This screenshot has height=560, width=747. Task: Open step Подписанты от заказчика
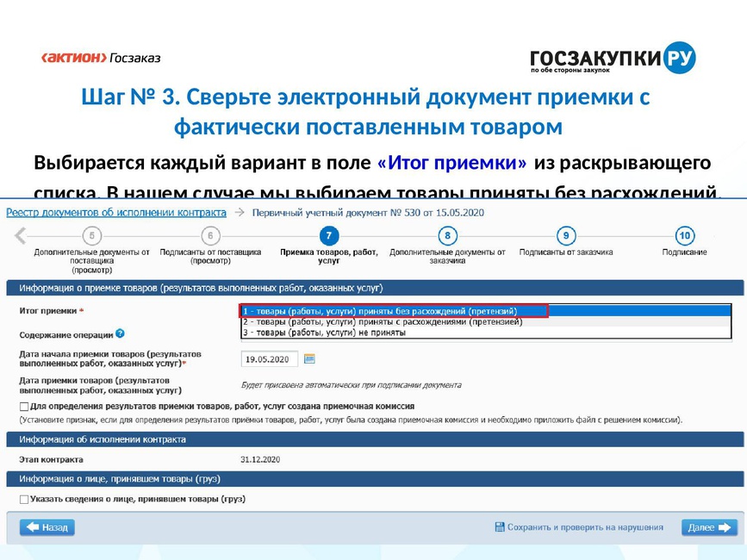pyautogui.click(x=566, y=252)
